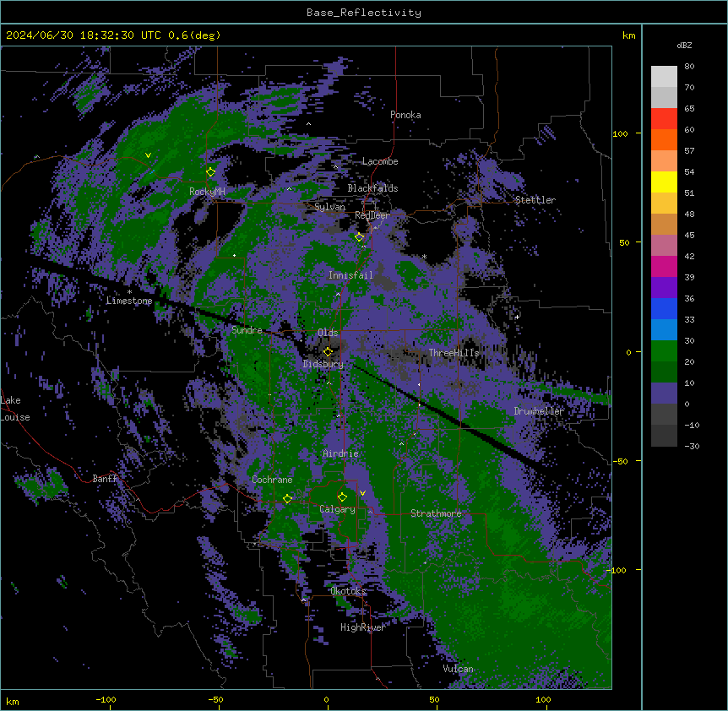Click the Base_Reflectivity title text

pos(364,13)
